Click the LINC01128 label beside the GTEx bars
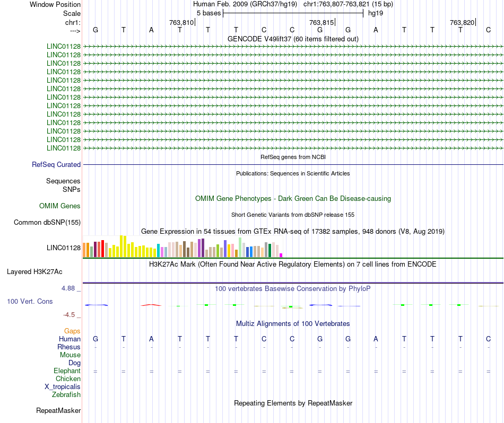Viewport: 504px width, 423px height. coord(64,248)
